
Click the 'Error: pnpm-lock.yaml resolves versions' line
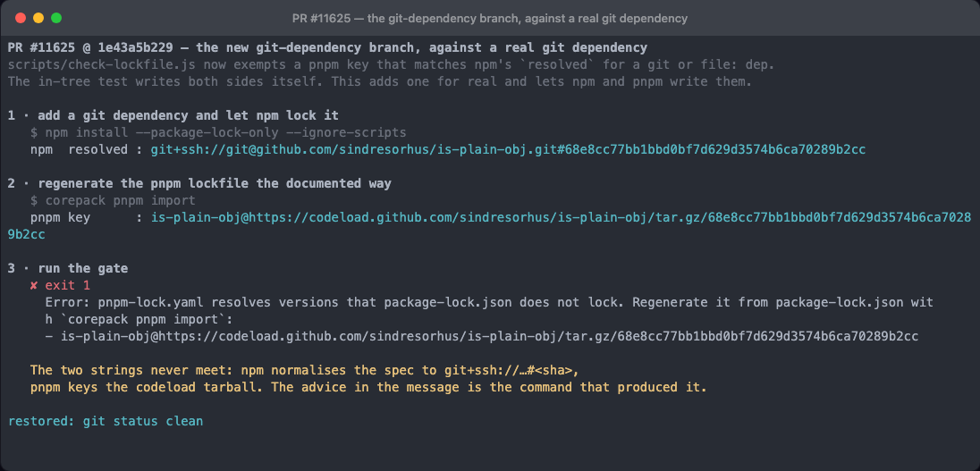click(x=489, y=302)
